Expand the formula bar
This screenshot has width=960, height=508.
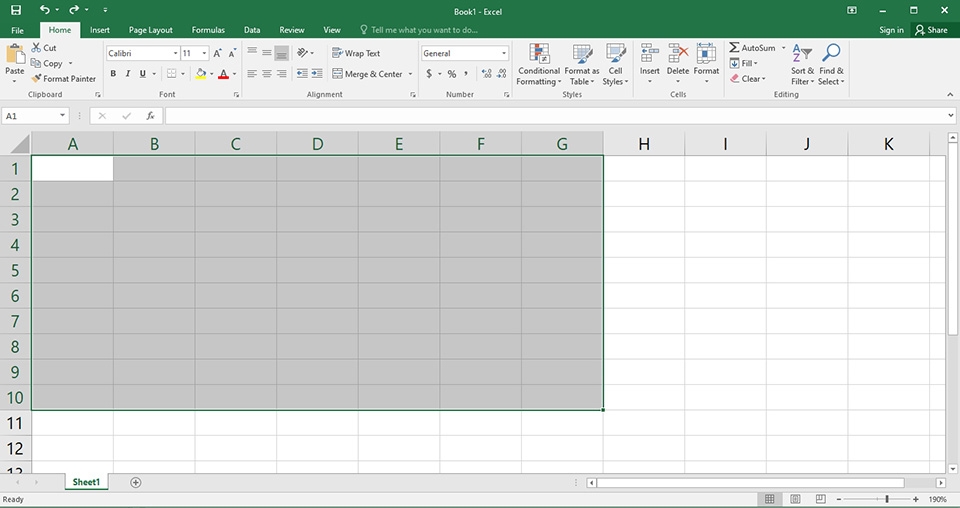951,115
